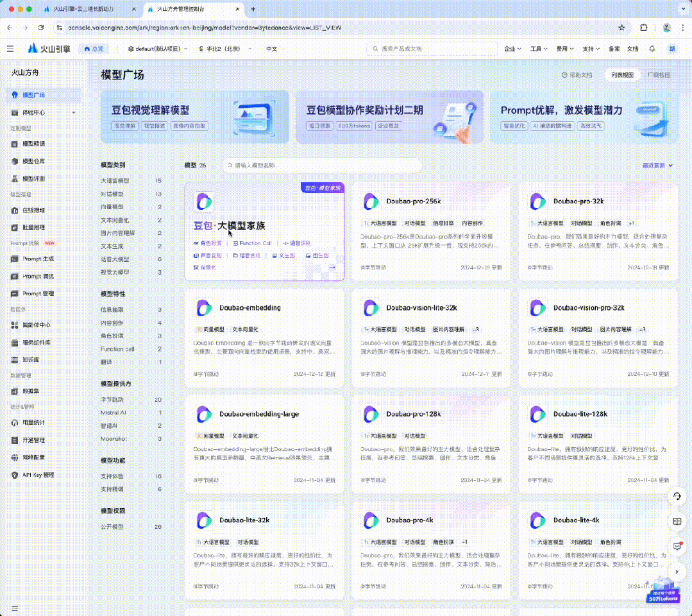Open 用量统计 statistics page
Viewport: 692px width, 616px height.
(x=35, y=424)
